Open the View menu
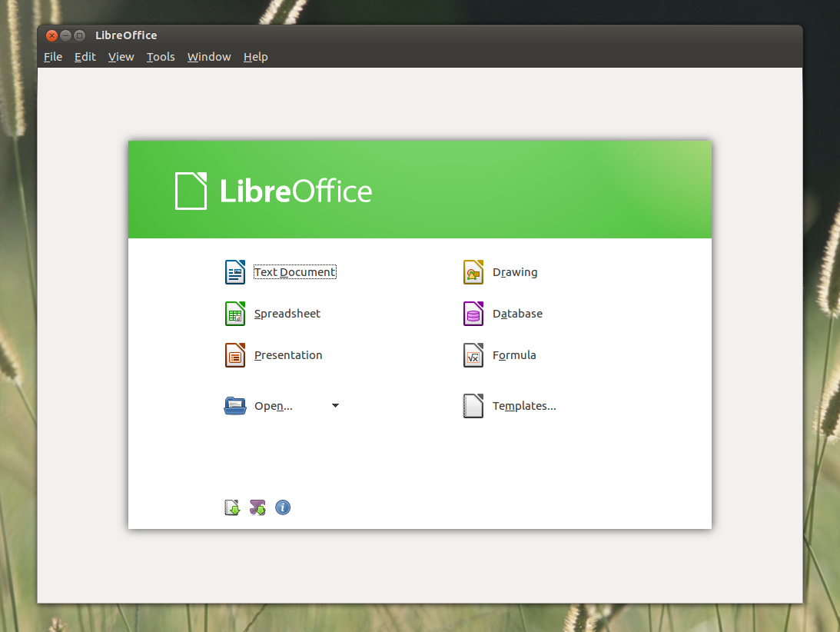This screenshot has width=840, height=632. pos(121,56)
